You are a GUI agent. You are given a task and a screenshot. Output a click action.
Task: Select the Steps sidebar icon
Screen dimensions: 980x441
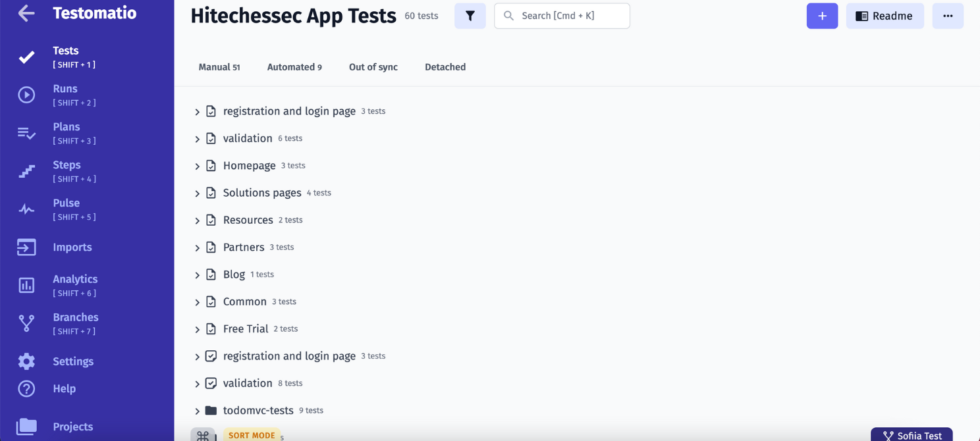pos(26,171)
